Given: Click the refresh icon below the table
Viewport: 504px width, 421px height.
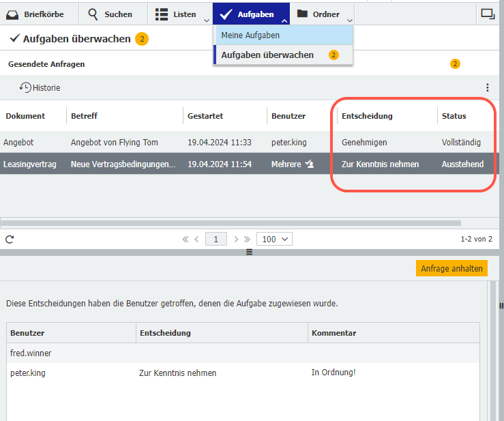Looking at the screenshot, I should (x=10, y=239).
